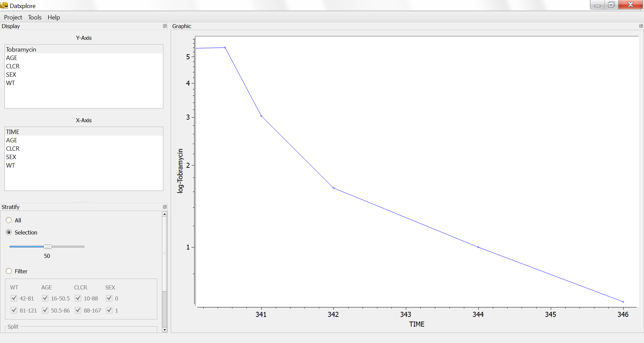Select the All radio button
The height and width of the screenshot is (343, 644).
tap(9, 220)
